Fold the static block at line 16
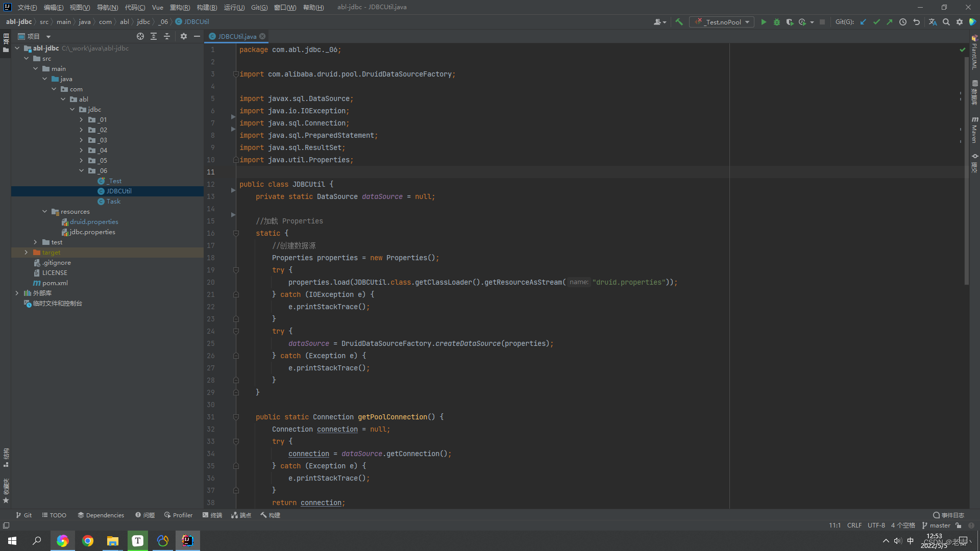980x551 pixels. (x=236, y=233)
